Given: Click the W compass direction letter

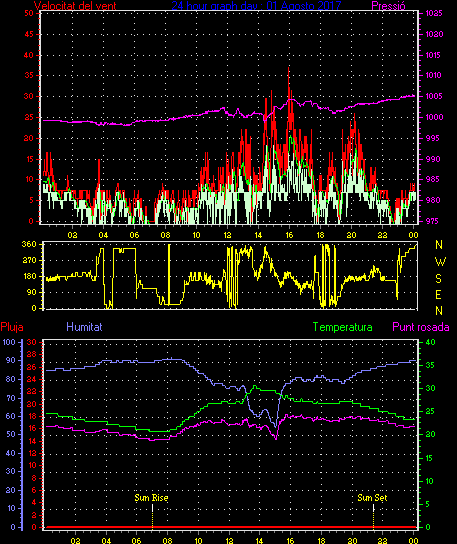Looking at the screenshot, I should [x=440, y=262].
